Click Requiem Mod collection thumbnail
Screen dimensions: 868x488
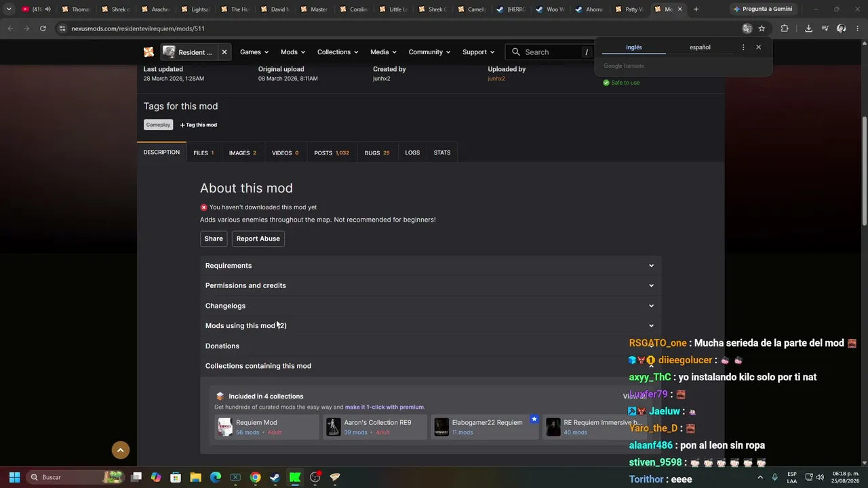(x=224, y=427)
